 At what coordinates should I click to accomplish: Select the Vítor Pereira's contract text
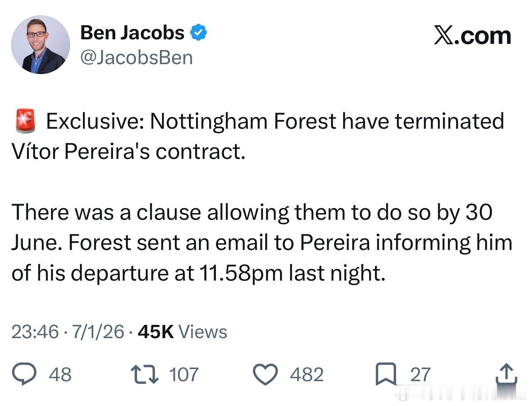tap(128, 151)
